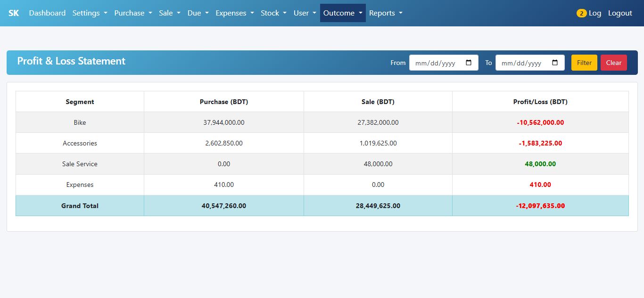Open the Log link
The height and width of the screenshot is (298, 644).
click(595, 13)
